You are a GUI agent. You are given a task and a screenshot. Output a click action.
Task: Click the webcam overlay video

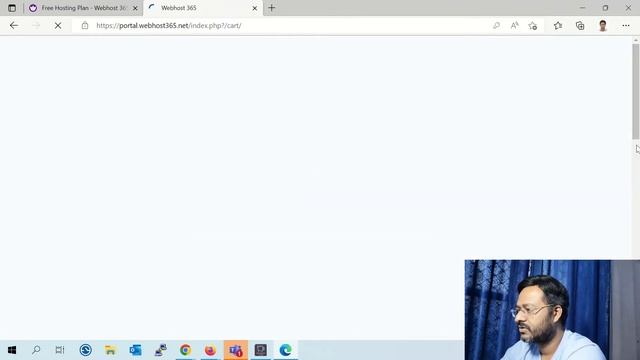(552, 310)
